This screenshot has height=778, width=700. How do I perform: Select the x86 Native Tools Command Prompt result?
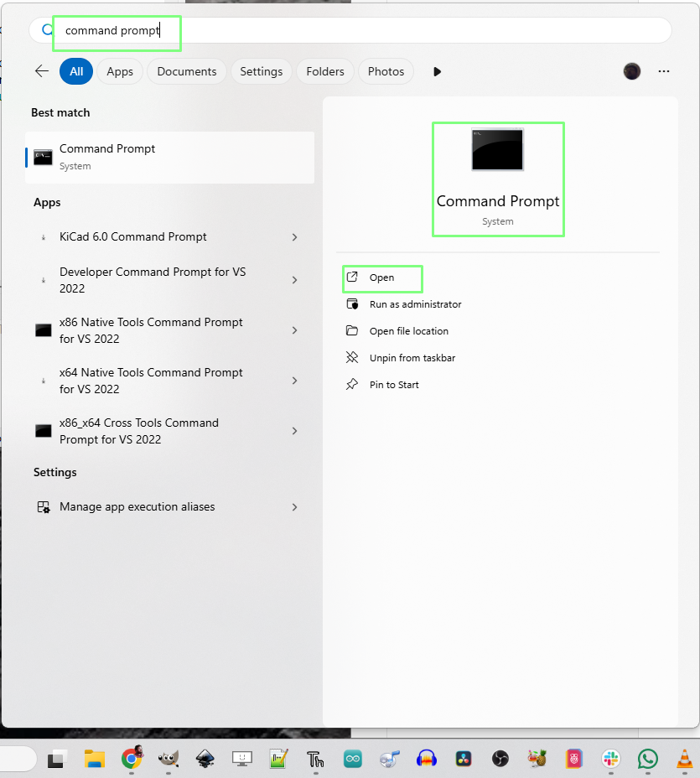(169, 330)
